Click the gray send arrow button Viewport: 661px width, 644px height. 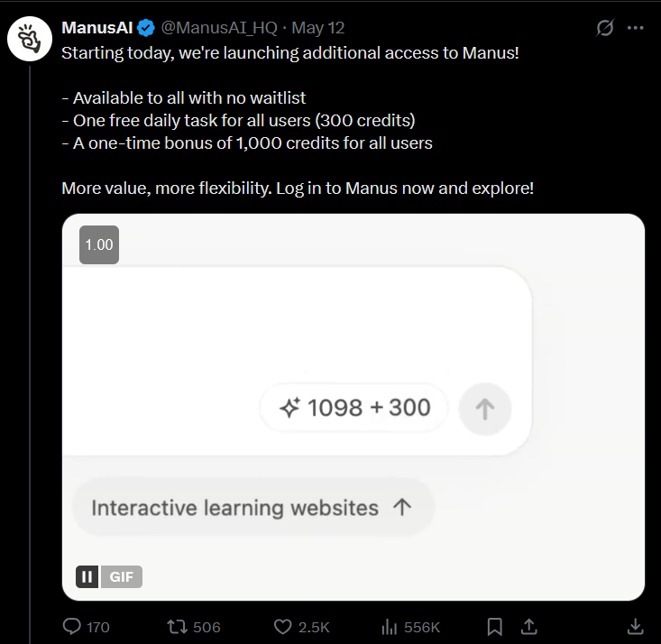pos(485,409)
